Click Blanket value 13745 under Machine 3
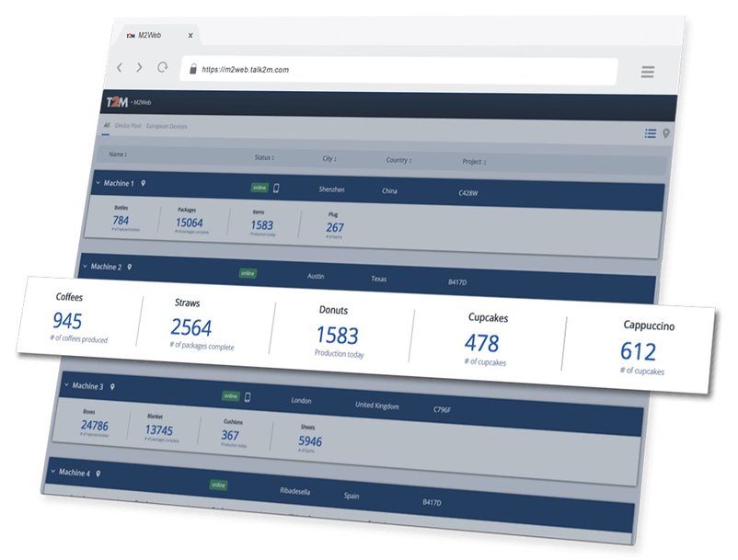Screen dimensions: 738x560 (159, 430)
